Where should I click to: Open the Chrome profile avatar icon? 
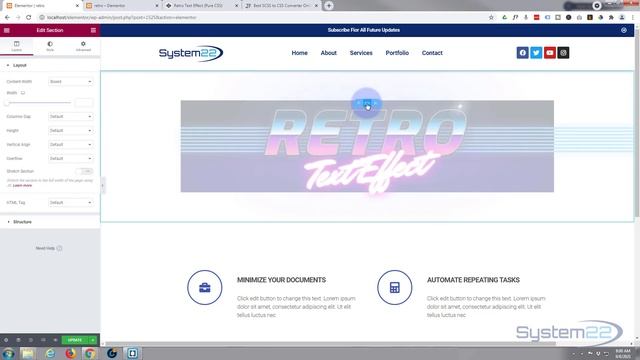click(622, 18)
